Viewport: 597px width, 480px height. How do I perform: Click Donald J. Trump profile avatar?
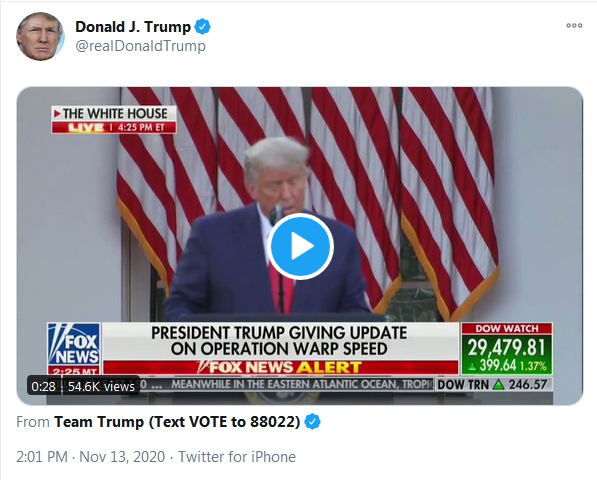(x=40, y=36)
